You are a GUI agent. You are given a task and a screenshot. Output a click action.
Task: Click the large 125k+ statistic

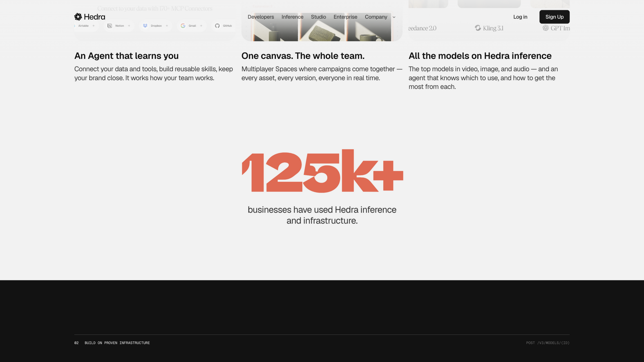pos(322,171)
